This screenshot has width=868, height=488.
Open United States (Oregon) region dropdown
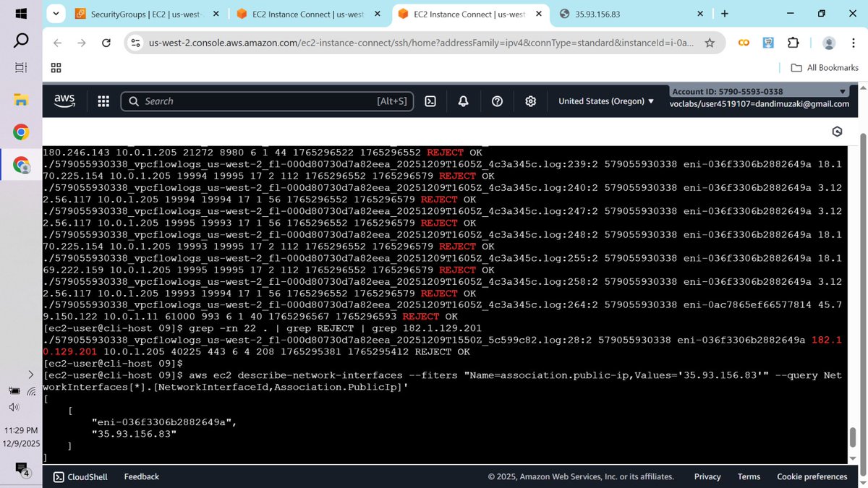click(x=606, y=101)
